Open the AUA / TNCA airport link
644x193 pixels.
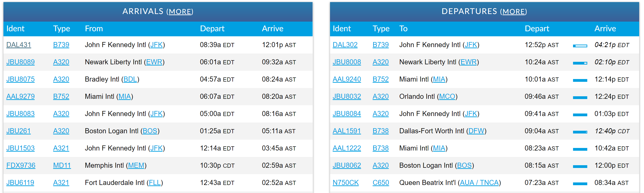click(x=479, y=182)
